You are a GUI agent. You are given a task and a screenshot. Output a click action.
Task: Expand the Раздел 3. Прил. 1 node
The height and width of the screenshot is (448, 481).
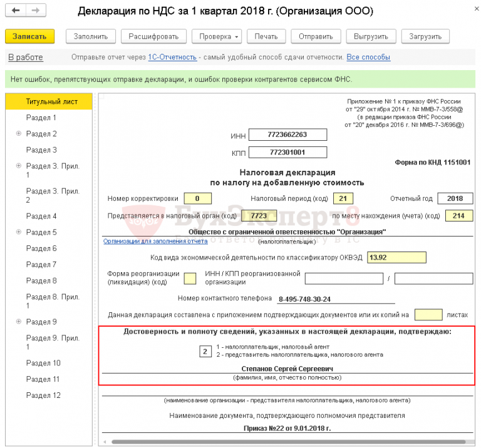(19, 166)
